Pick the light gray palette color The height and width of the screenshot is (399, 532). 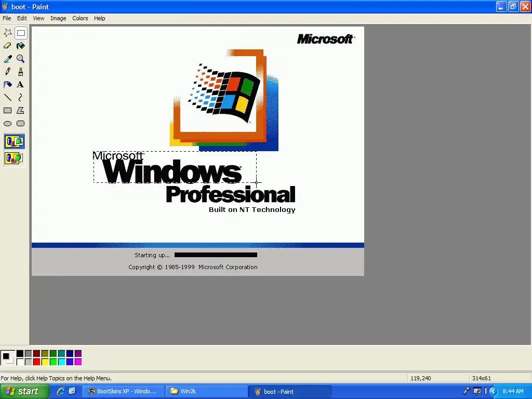pos(29,362)
